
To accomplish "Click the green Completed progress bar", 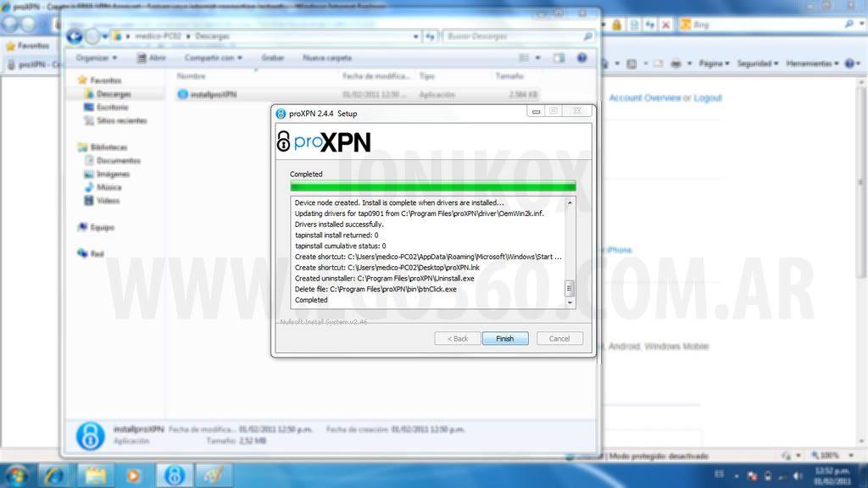I will (x=433, y=186).
